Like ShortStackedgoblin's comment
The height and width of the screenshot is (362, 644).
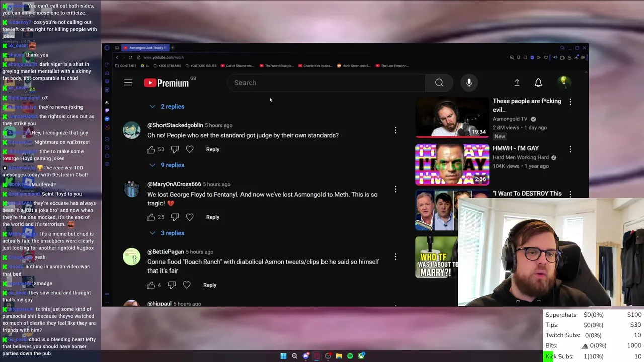[151, 149]
